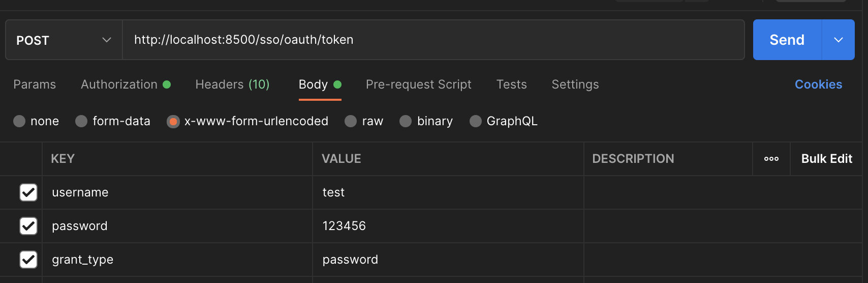
Task: Disable the grant_type parameter checkbox
Action: pos(28,260)
